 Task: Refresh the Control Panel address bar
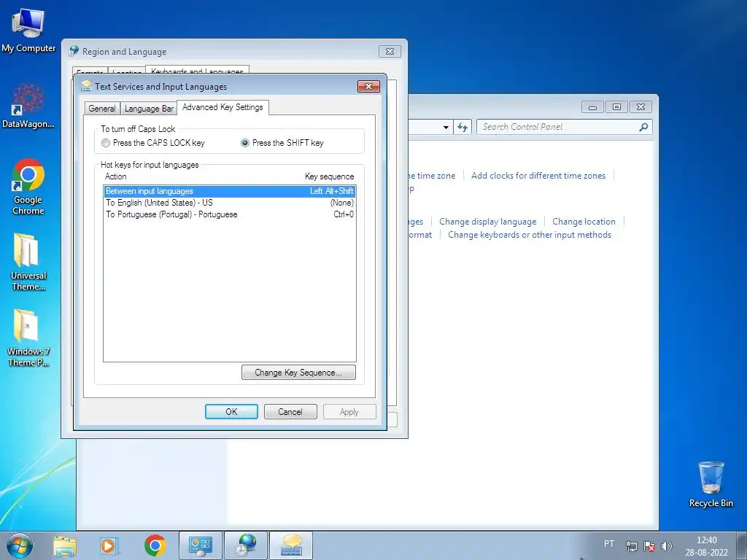[462, 127]
